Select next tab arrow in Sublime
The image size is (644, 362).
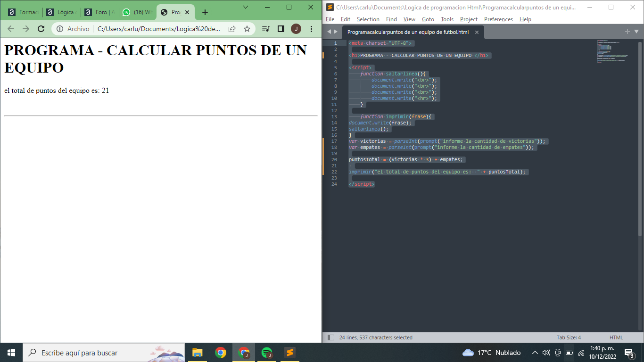tap(336, 32)
